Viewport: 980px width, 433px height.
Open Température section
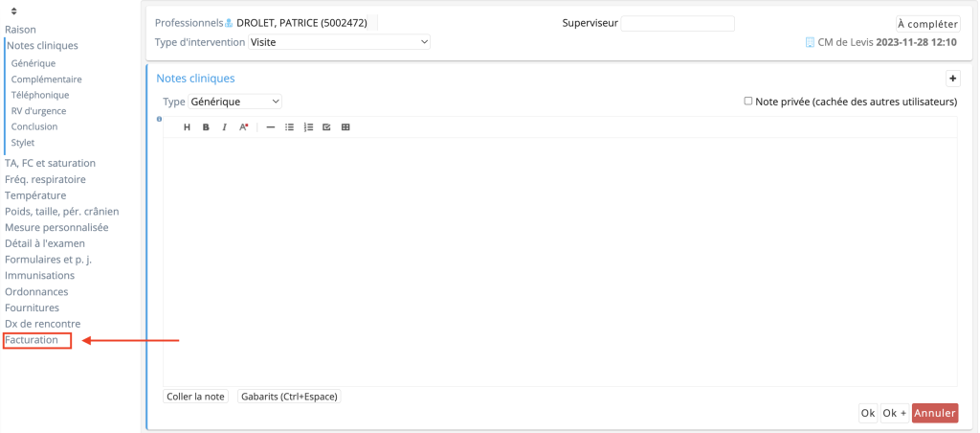[x=35, y=195]
